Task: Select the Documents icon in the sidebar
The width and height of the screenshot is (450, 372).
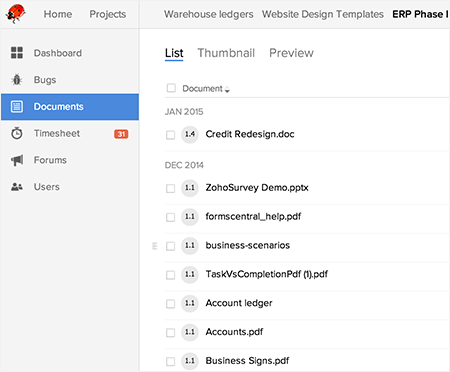Action: pos(17,107)
